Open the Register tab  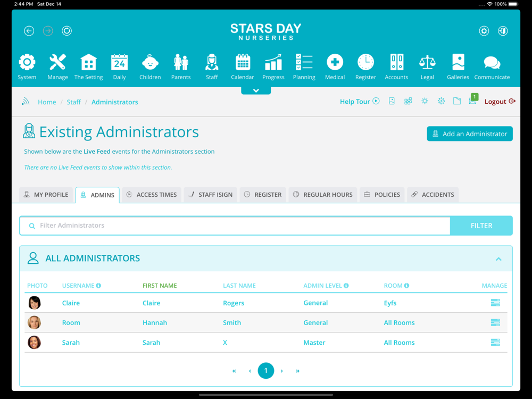(x=263, y=195)
